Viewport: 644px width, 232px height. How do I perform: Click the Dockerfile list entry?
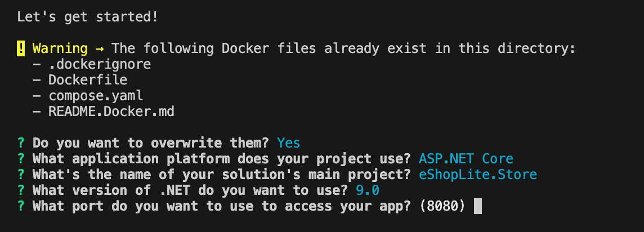[88, 80]
